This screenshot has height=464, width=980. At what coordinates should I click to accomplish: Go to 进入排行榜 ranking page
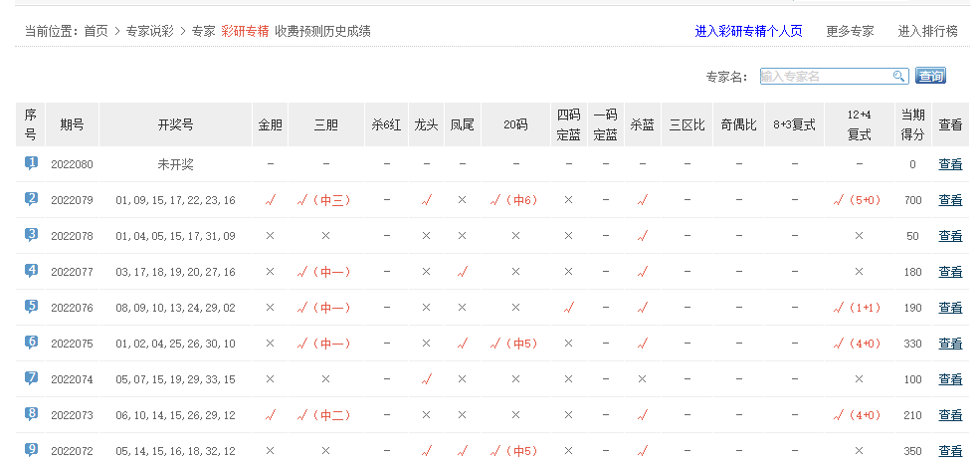(x=927, y=31)
